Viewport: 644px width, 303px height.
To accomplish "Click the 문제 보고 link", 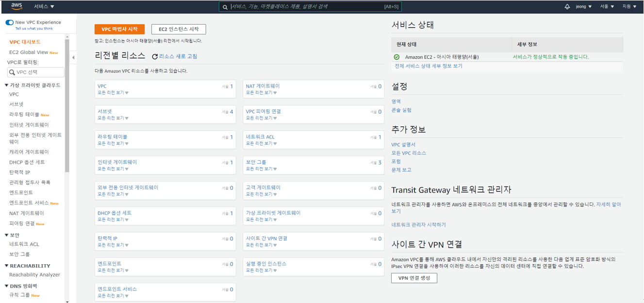I will 401,170.
